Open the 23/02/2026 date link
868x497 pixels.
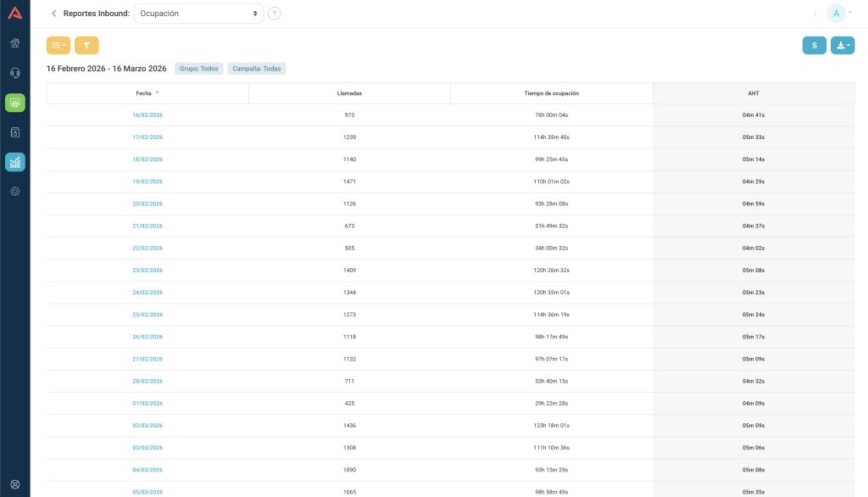coord(147,270)
